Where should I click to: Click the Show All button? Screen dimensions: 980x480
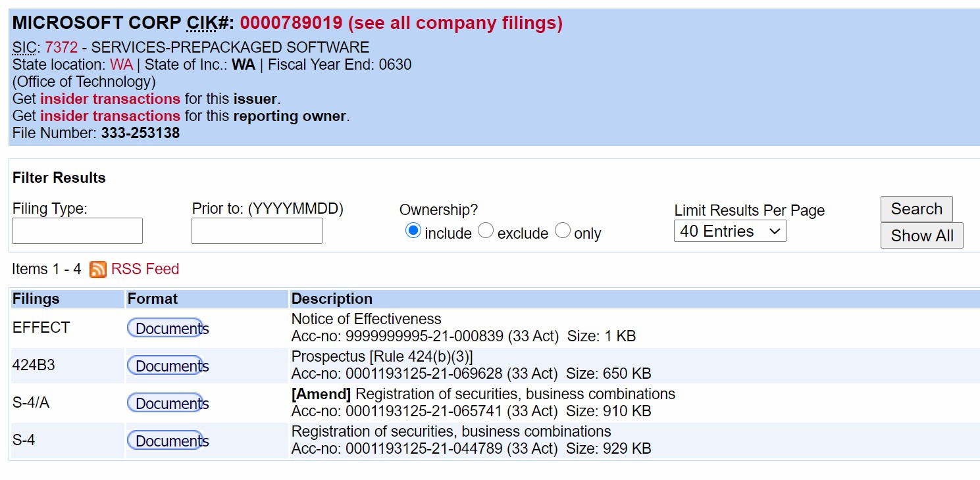[921, 236]
